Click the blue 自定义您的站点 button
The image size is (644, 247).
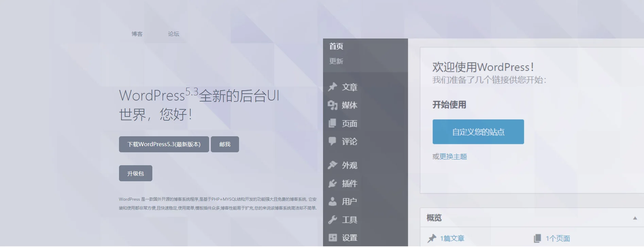478,132
